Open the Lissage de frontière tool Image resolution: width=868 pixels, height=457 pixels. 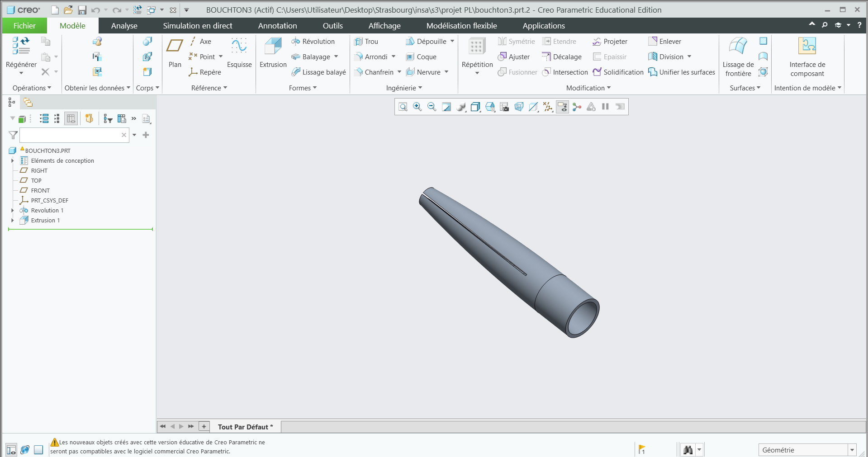738,47
